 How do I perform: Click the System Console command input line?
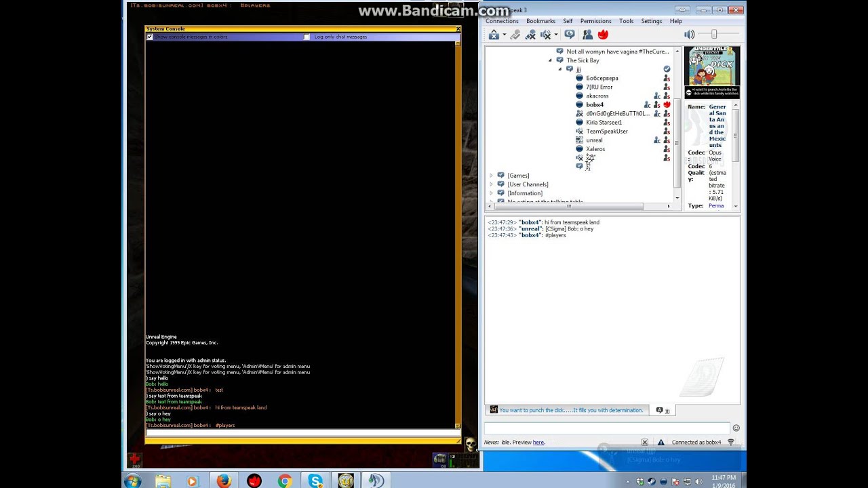(302, 432)
